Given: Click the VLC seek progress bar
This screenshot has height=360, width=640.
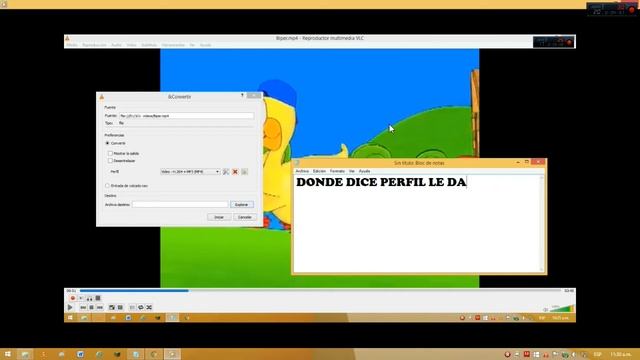Looking at the screenshot, I should 320,291.
